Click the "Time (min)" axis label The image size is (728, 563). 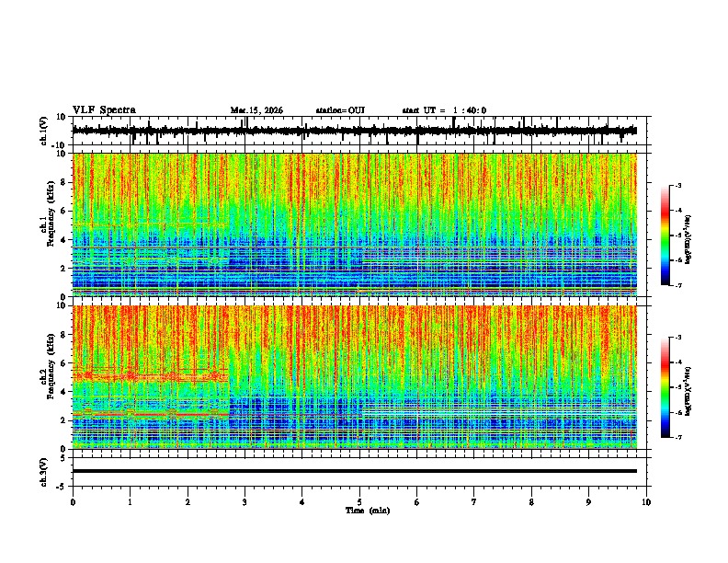(x=368, y=511)
